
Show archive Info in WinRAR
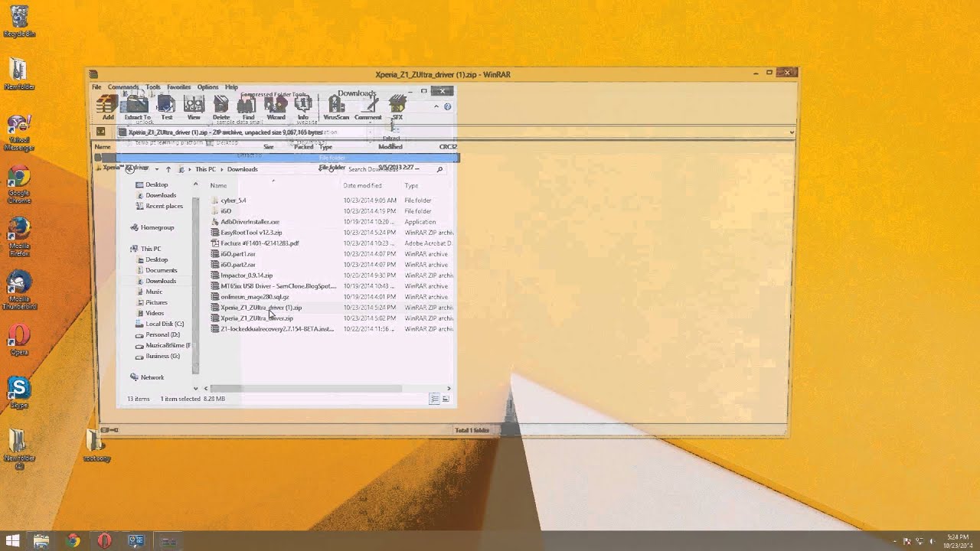303,107
